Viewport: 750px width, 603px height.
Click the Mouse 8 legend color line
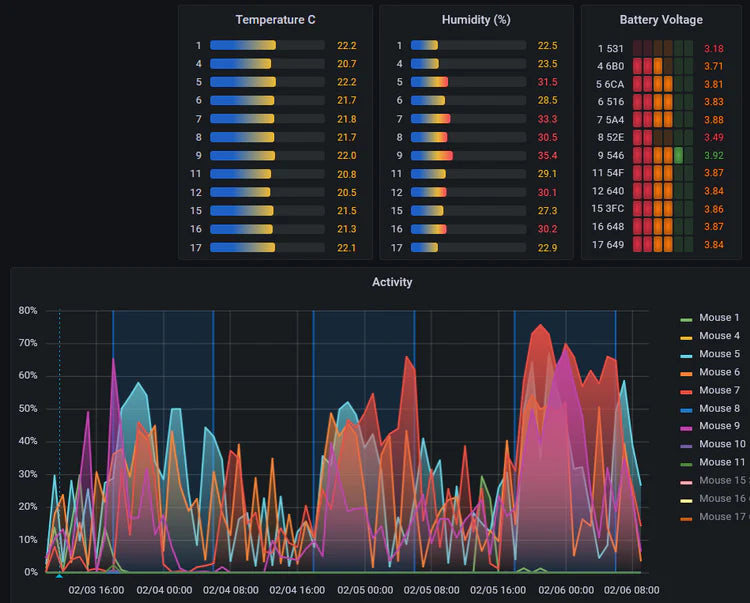pyautogui.click(x=686, y=409)
